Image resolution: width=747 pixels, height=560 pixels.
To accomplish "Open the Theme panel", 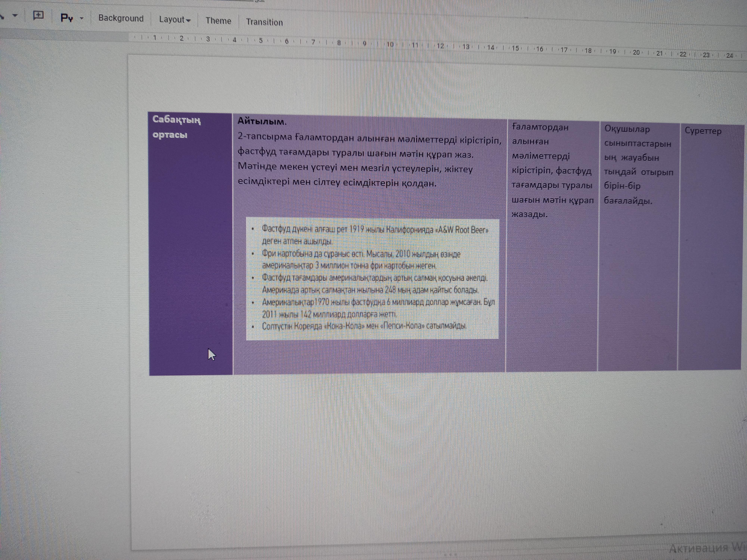I will tap(218, 21).
